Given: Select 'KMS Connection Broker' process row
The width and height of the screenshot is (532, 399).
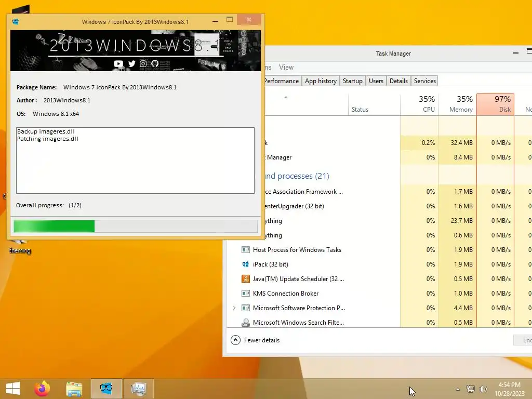Looking at the screenshot, I should [380, 294].
